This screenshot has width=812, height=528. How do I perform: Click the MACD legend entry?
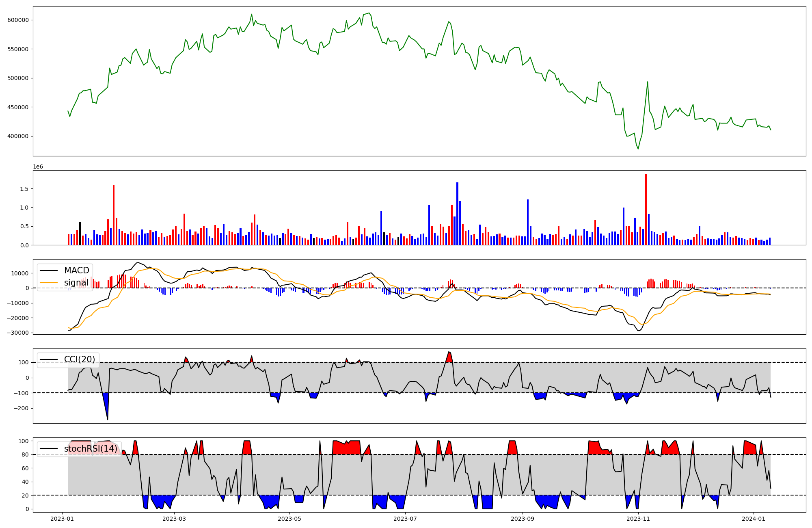point(76,270)
